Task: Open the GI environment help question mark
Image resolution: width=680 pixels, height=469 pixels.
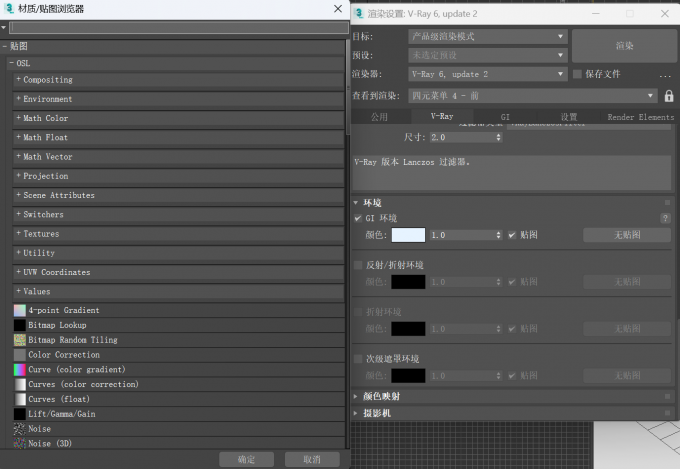Action: 665,218
